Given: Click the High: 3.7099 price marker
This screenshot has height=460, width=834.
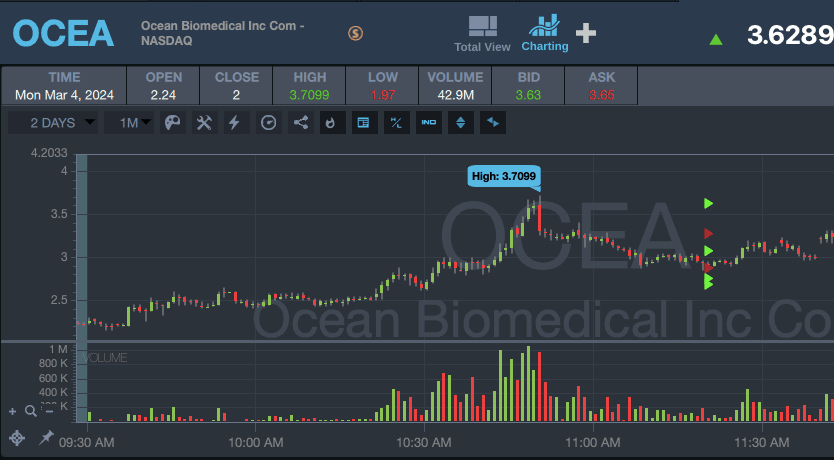Looking at the screenshot, I should tap(504, 176).
